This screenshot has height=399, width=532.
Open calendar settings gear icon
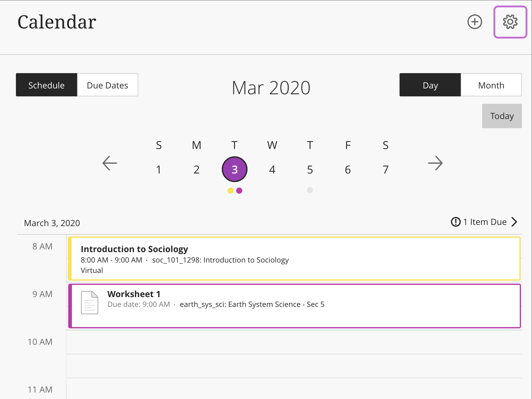510,22
